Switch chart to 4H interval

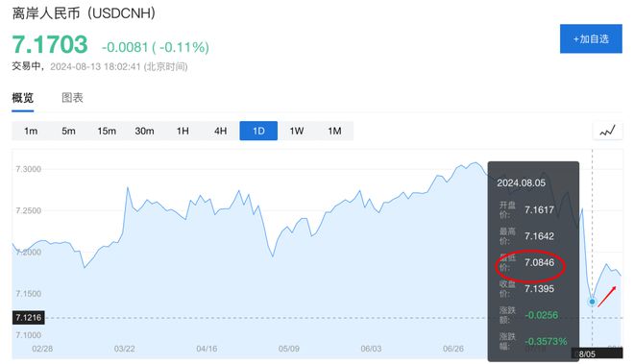(220, 131)
